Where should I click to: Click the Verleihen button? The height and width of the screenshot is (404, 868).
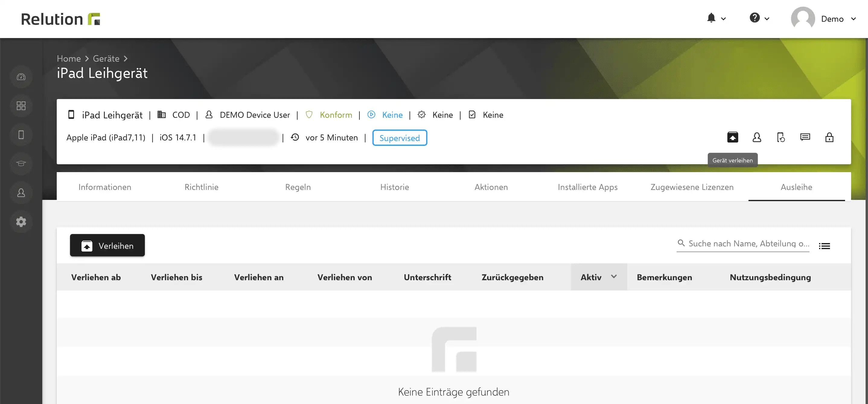click(107, 245)
